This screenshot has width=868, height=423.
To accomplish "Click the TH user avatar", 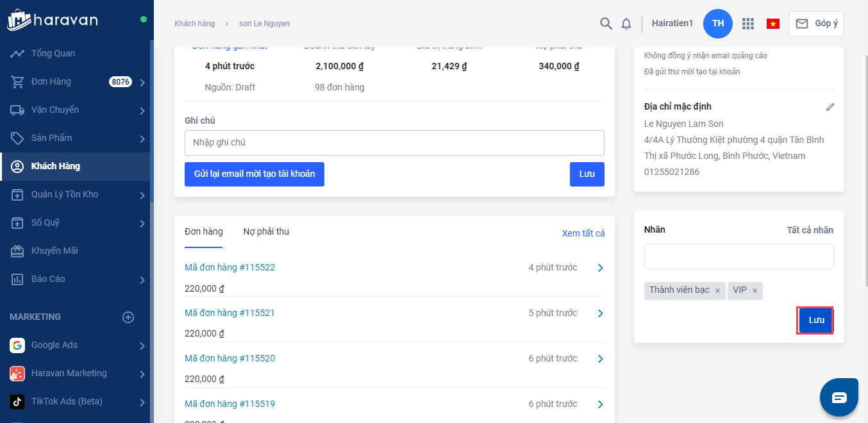I will (x=718, y=24).
